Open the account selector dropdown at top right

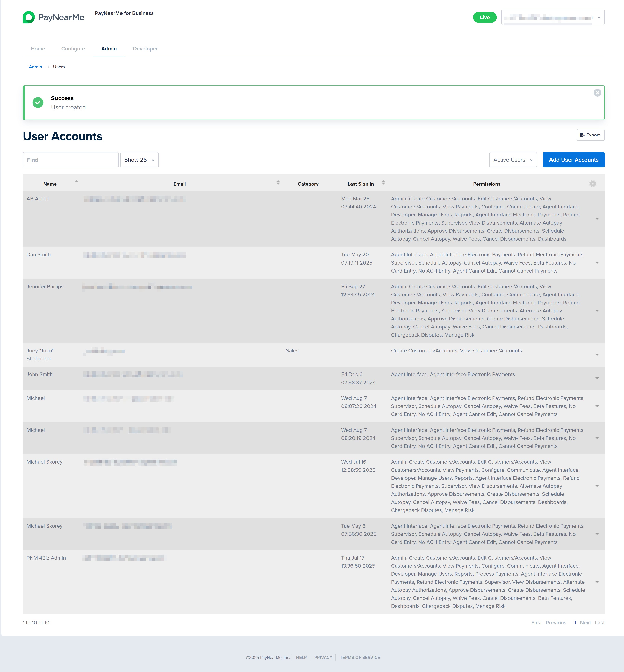[x=553, y=18]
